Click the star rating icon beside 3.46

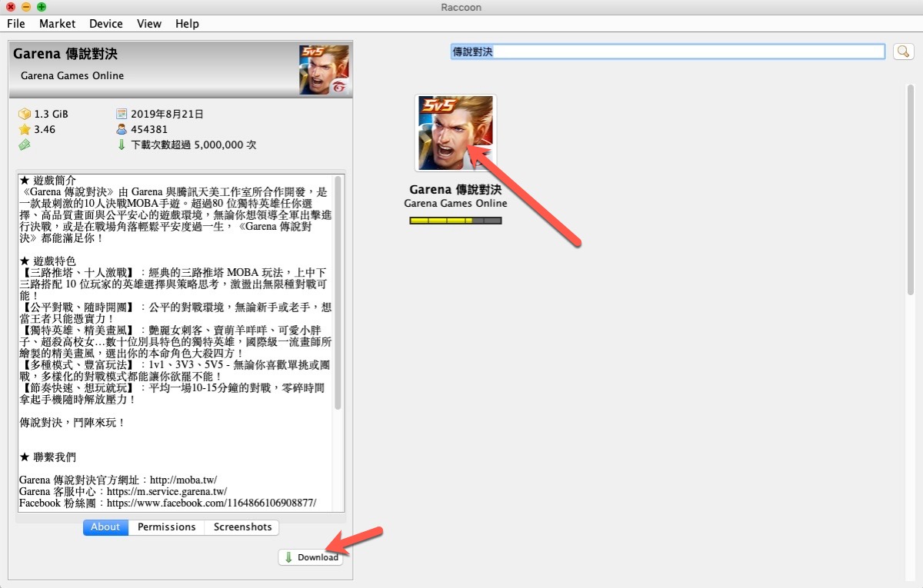(x=24, y=129)
